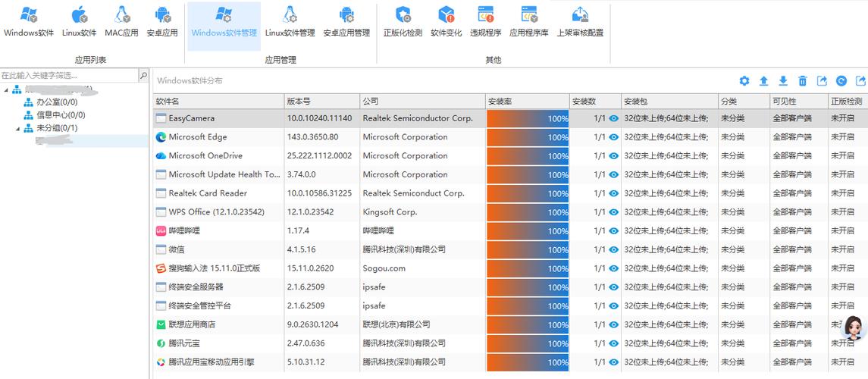Image resolution: width=868 pixels, height=379 pixels.
Task: Toggle the eye icon in EasyCamera row
Action: tap(613, 118)
